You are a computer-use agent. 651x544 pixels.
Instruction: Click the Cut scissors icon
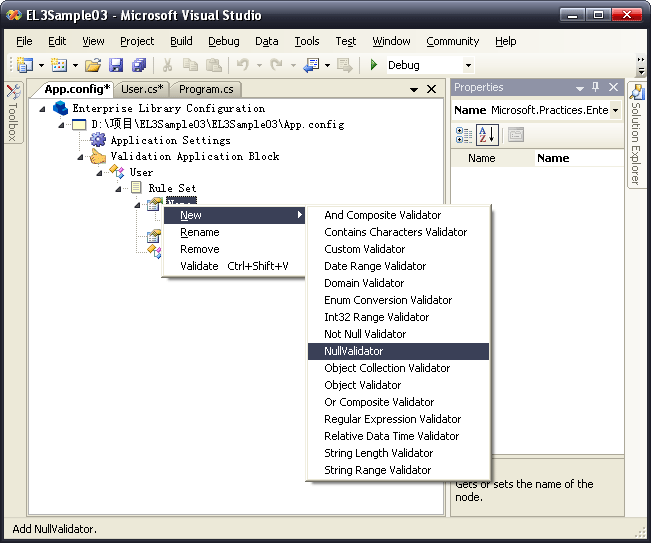(x=167, y=65)
